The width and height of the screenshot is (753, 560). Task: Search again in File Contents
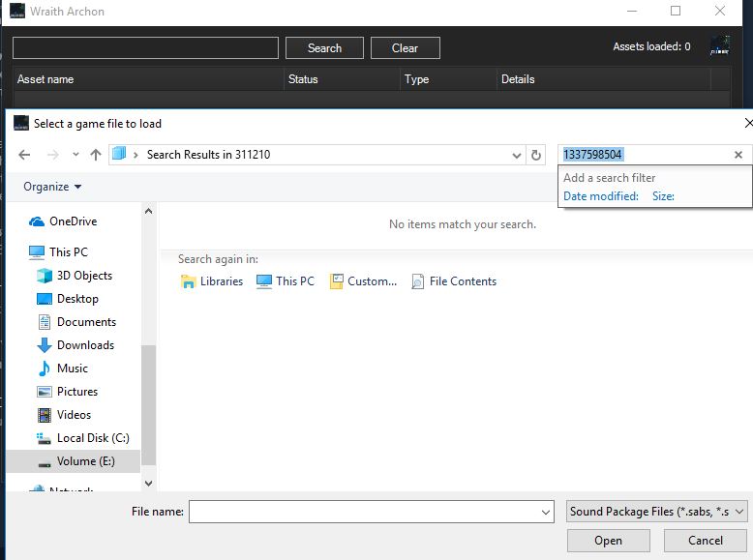pos(454,281)
